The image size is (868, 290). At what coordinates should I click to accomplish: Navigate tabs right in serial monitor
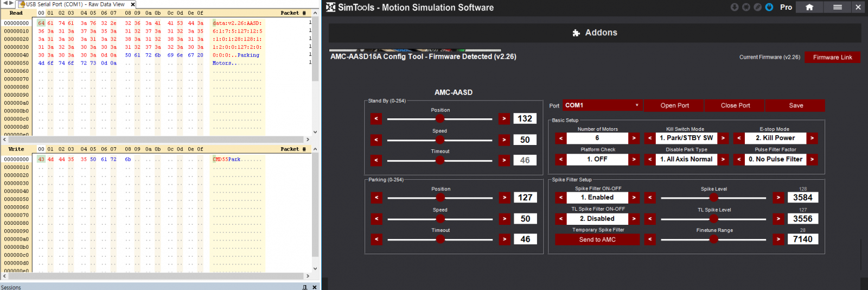point(11,3)
